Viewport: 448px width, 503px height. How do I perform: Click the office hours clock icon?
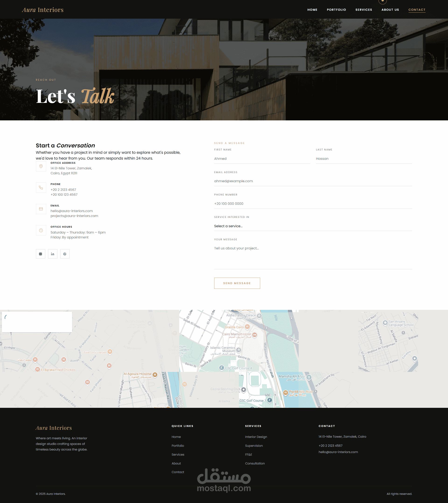click(41, 230)
